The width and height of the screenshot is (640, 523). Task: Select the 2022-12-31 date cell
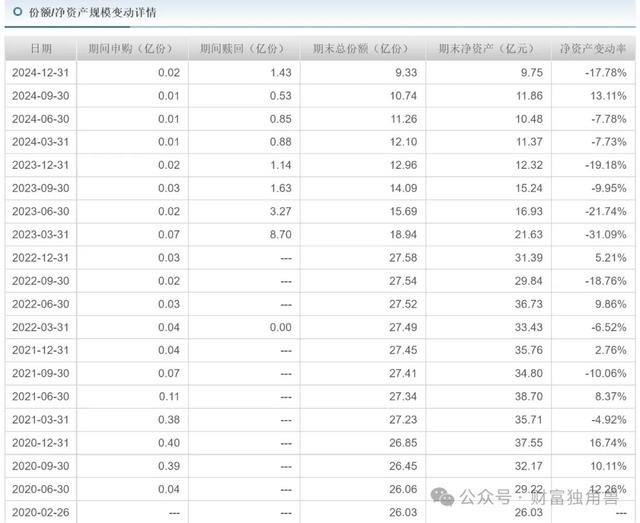(x=40, y=258)
